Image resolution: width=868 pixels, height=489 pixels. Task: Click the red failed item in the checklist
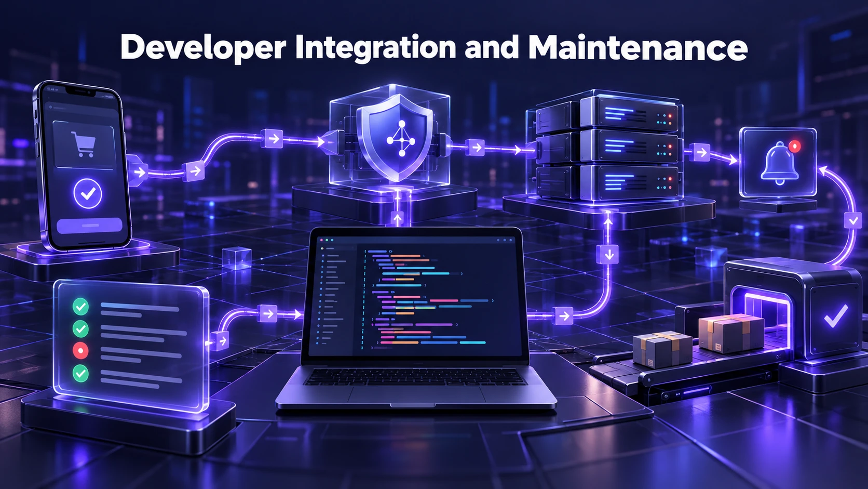(80, 351)
